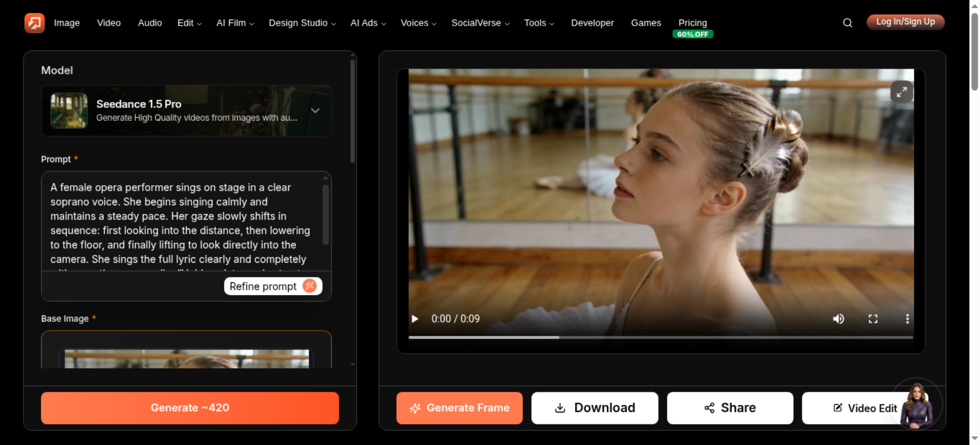
Task: Open the Pricing page with 60% OFF
Action: [692, 27]
